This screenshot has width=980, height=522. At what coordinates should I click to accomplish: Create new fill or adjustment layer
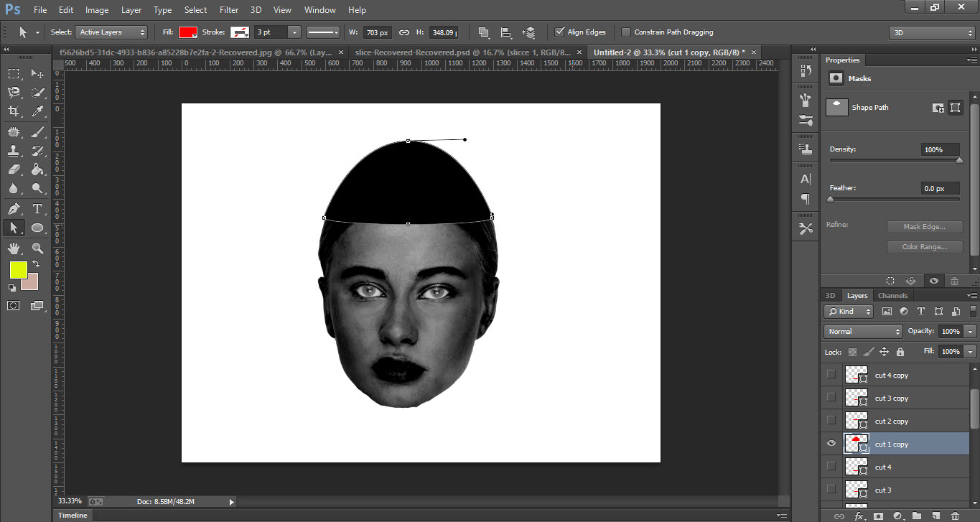[897, 516]
